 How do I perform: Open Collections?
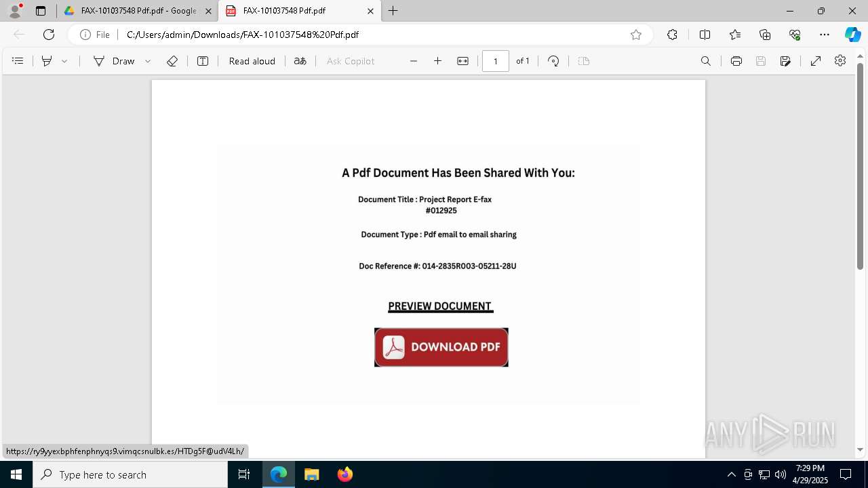tap(765, 35)
